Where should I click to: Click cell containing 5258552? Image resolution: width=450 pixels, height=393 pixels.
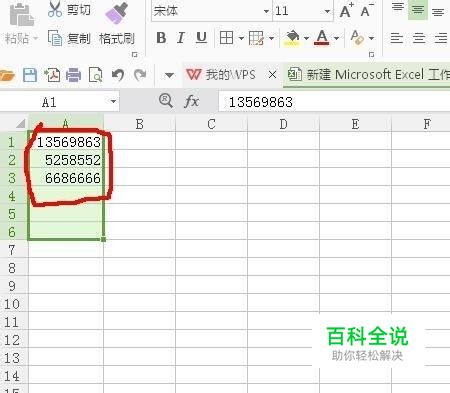click(x=66, y=160)
